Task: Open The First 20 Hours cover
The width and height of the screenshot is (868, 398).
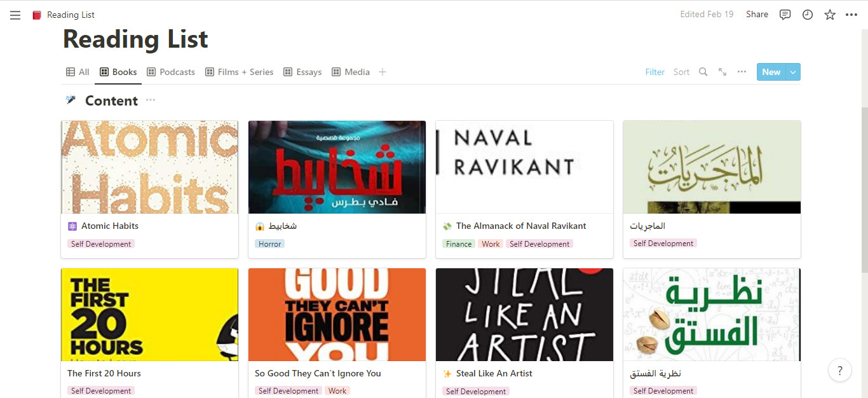Action: [150, 315]
